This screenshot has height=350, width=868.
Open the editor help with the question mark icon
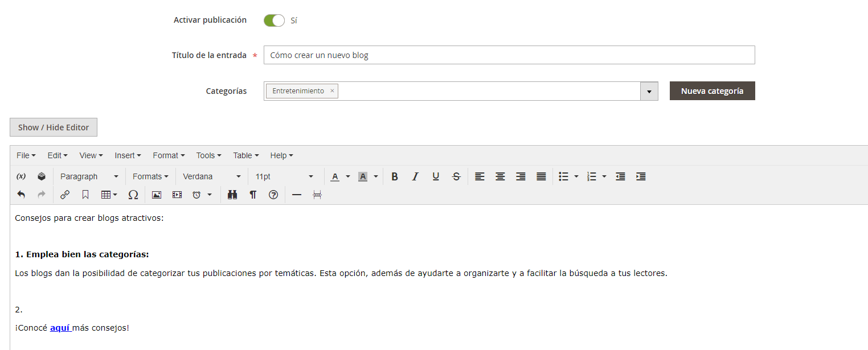(273, 195)
